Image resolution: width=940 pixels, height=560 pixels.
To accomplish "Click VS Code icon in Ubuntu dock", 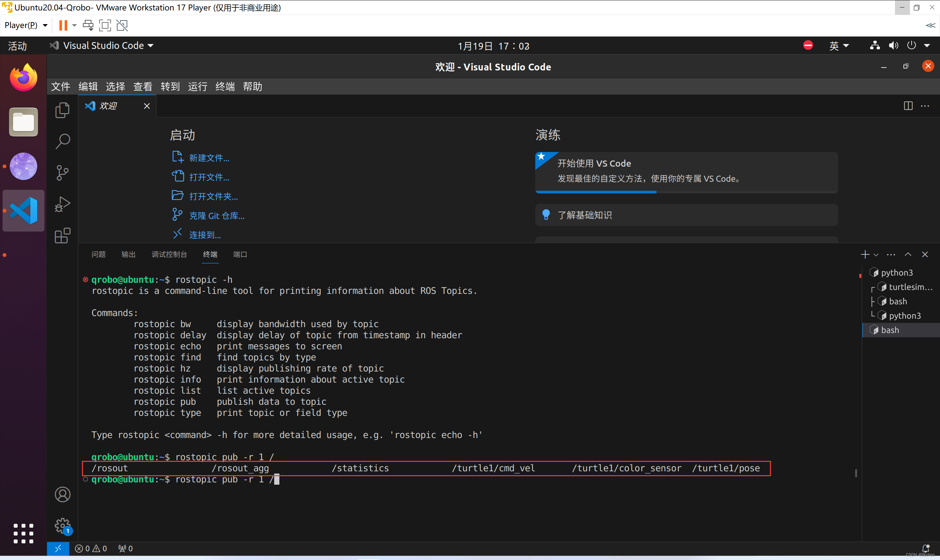I will point(23,211).
